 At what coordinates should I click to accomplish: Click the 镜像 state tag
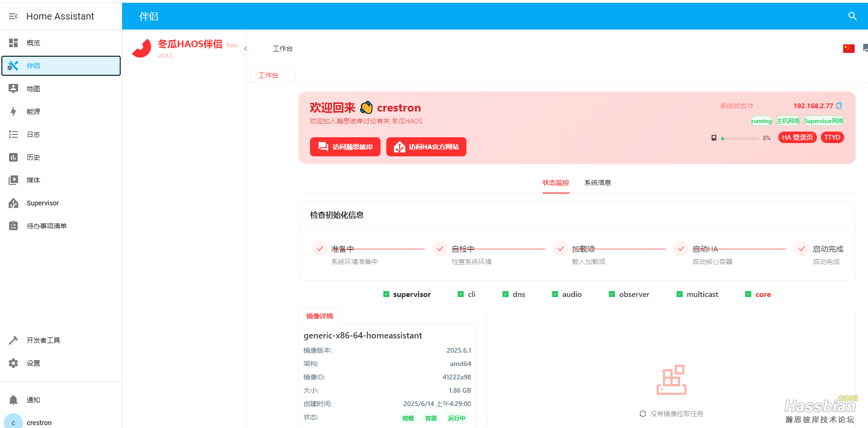click(408, 418)
